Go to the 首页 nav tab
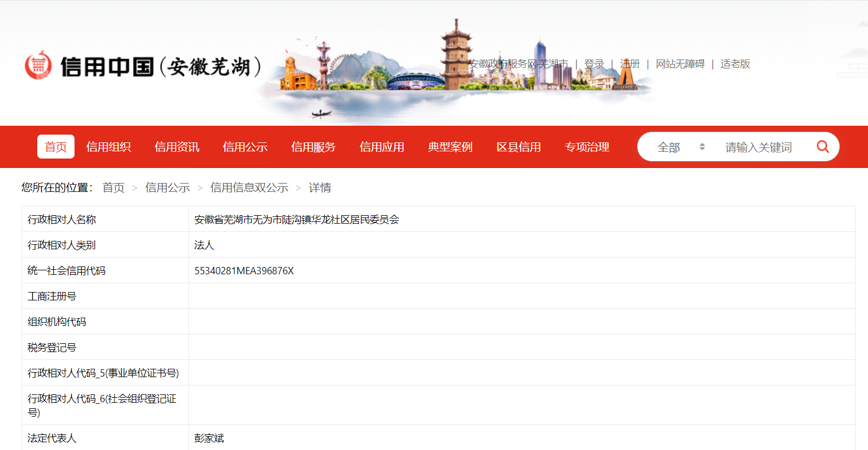 click(56, 147)
